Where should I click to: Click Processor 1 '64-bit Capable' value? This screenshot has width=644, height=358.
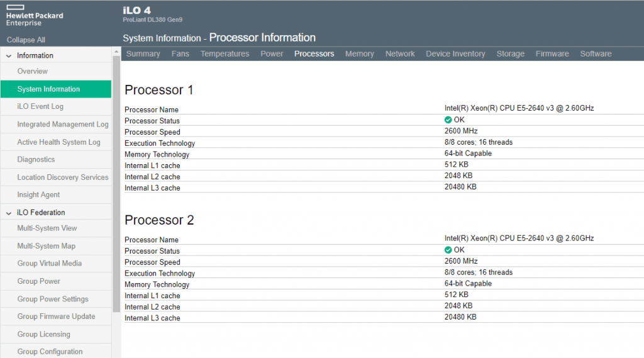pos(468,154)
